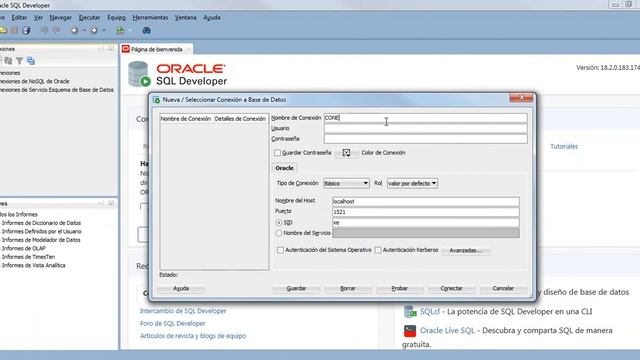
Task: Open Foro de SQL Developer link
Action: (173, 324)
